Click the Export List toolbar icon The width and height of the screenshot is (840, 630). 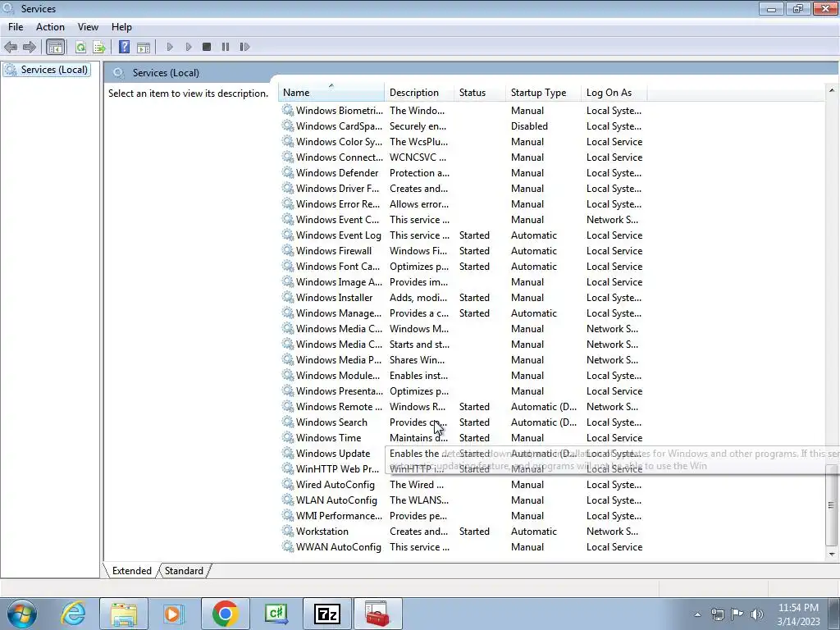tap(99, 47)
